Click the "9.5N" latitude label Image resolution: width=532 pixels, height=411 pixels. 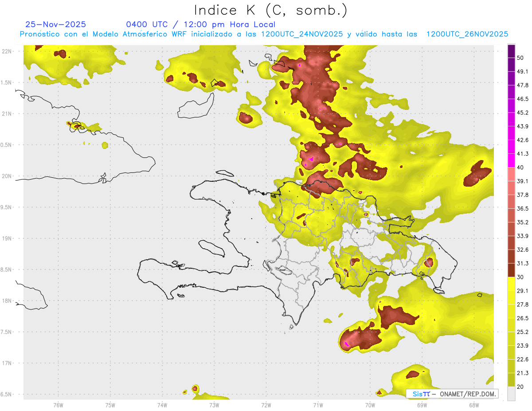coord(6,207)
